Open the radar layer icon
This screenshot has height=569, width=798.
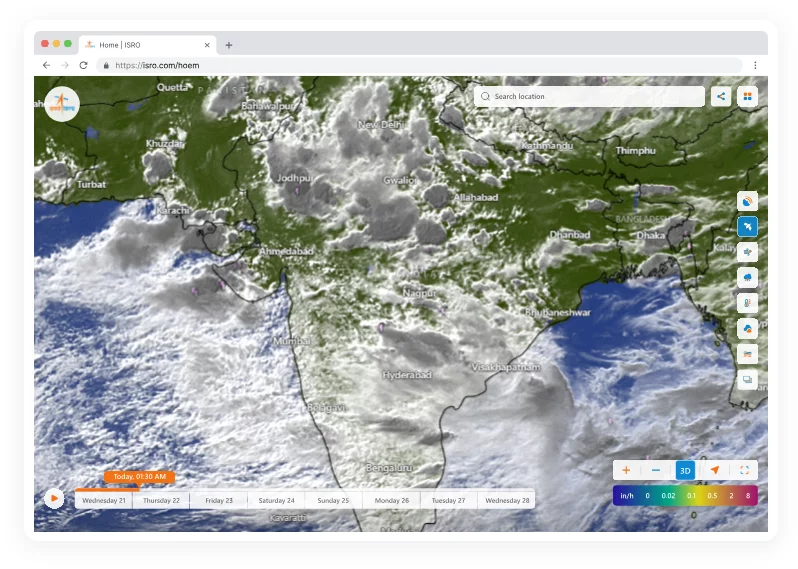[747, 201]
